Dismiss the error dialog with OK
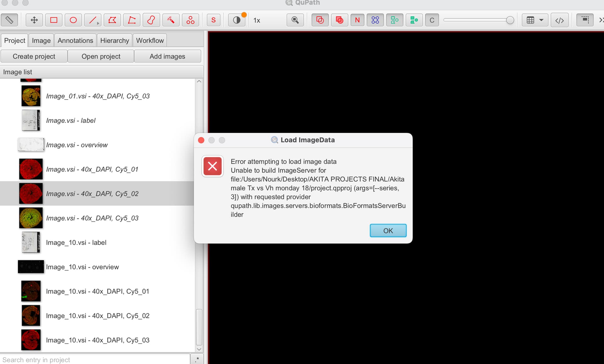Image resolution: width=604 pixels, height=364 pixels. (388, 230)
